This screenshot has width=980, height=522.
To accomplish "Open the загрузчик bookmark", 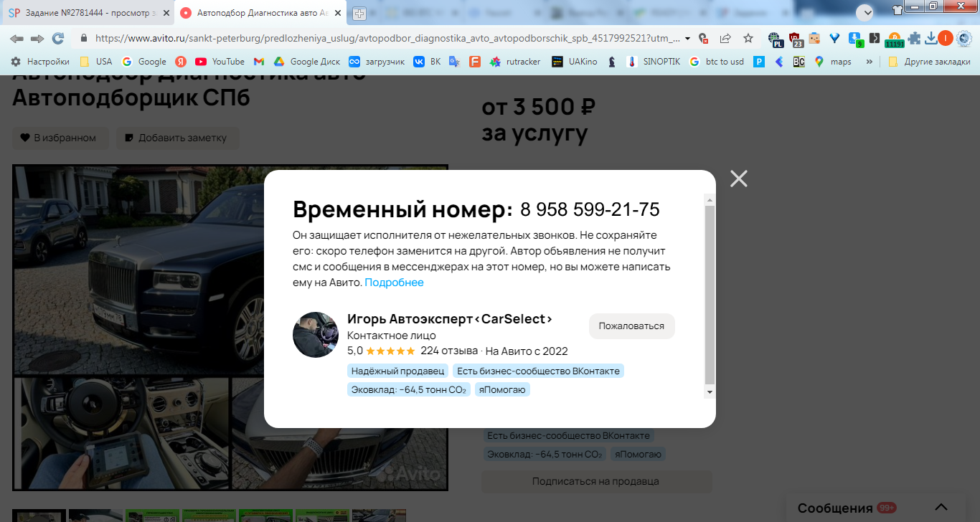I will pos(377,62).
